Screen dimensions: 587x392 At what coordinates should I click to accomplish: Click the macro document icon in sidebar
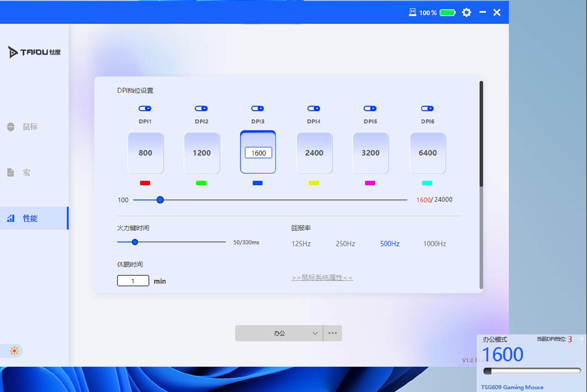[10, 172]
